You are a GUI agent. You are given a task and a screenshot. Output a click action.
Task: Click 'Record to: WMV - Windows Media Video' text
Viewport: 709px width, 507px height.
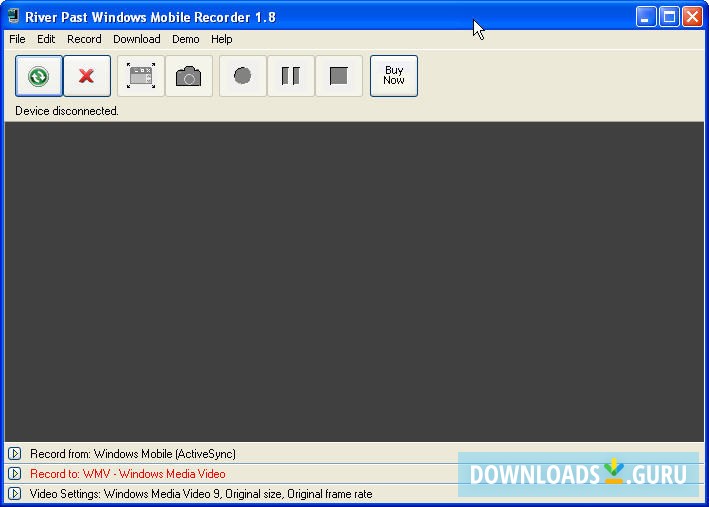coord(128,474)
